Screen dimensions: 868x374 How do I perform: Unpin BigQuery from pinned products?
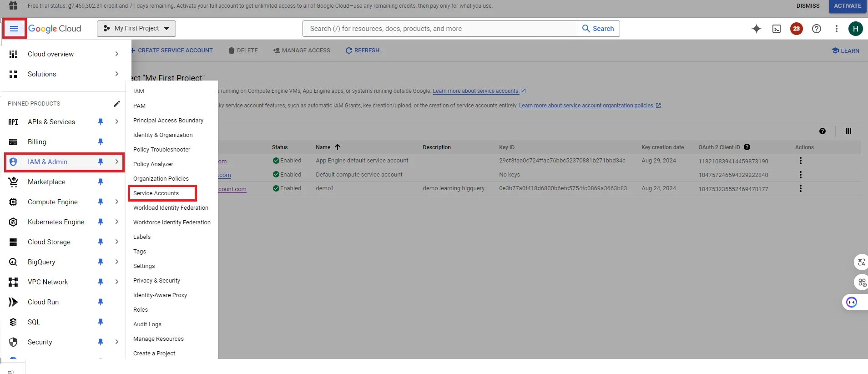tap(101, 262)
